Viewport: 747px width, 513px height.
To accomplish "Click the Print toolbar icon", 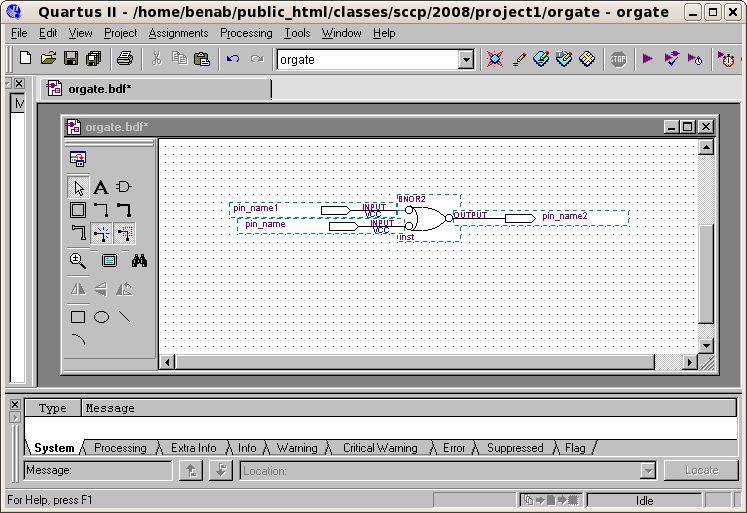I will 124,59.
